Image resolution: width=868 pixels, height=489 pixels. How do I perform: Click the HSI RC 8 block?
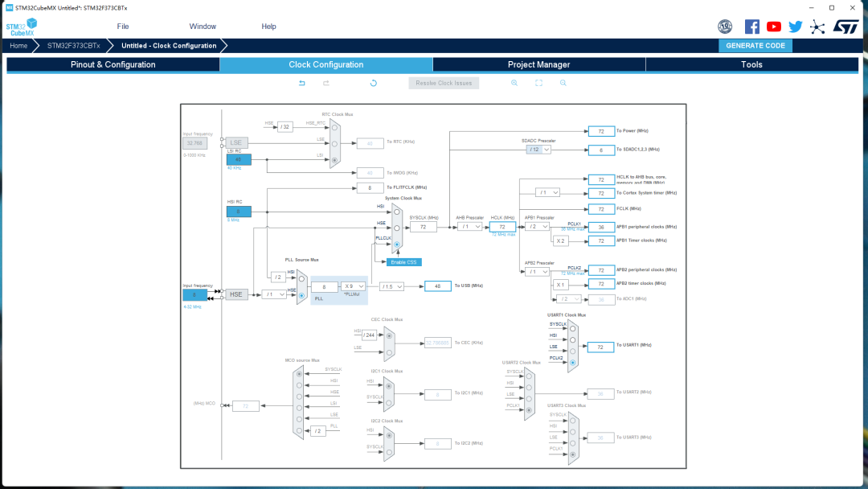click(x=239, y=212)
